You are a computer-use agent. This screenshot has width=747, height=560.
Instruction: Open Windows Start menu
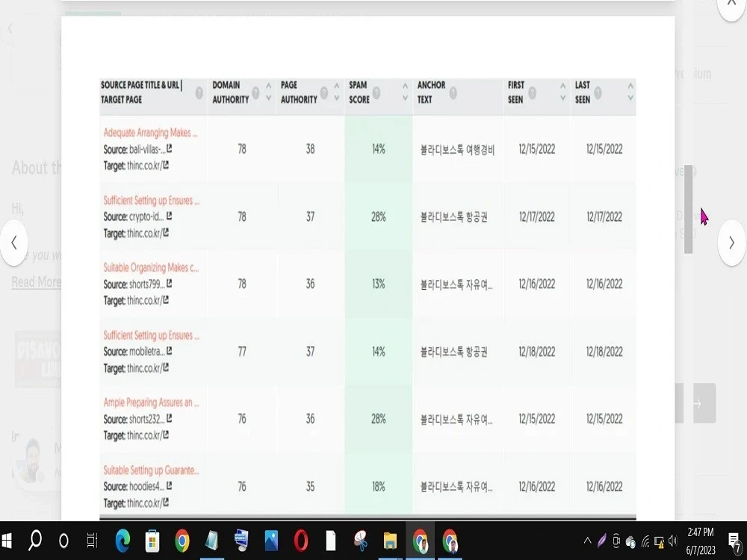(x=7, y=541)
